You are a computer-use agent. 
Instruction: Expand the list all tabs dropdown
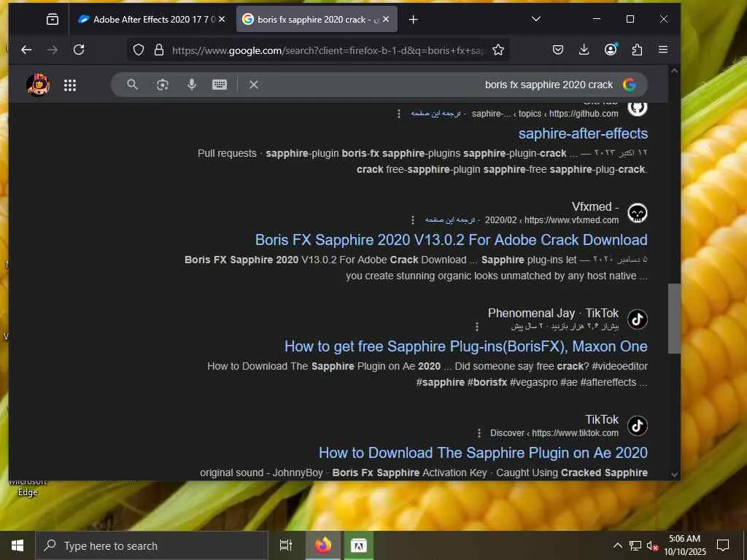[x=536, y=19]
